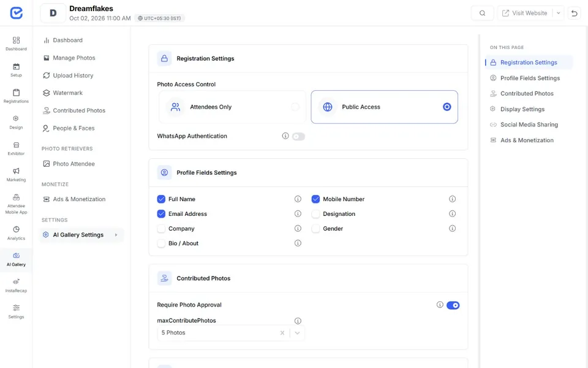Jump to Registration Settings on this page

tap(529, 63)
